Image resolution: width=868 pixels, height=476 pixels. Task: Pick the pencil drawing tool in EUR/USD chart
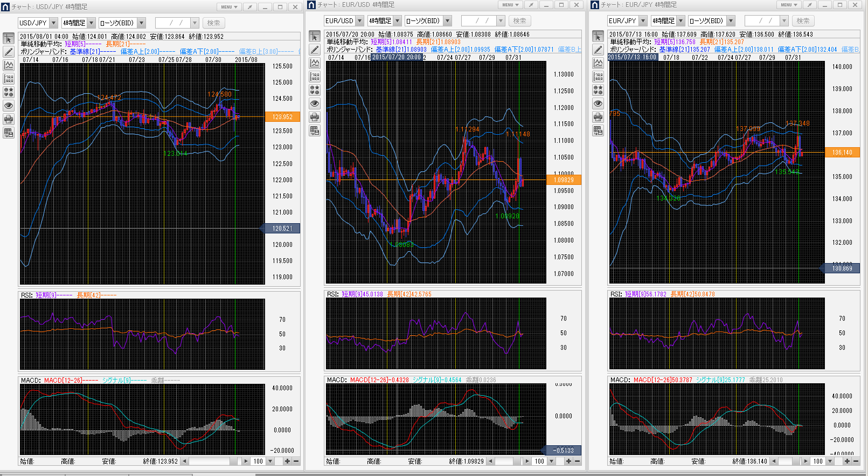(x=315, y=50)
